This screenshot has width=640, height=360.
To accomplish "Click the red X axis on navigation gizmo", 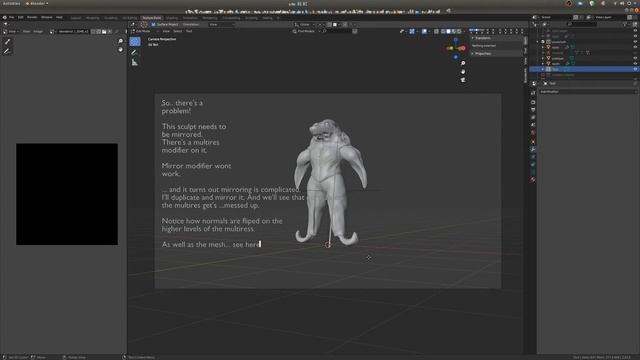I will point(462,48).
